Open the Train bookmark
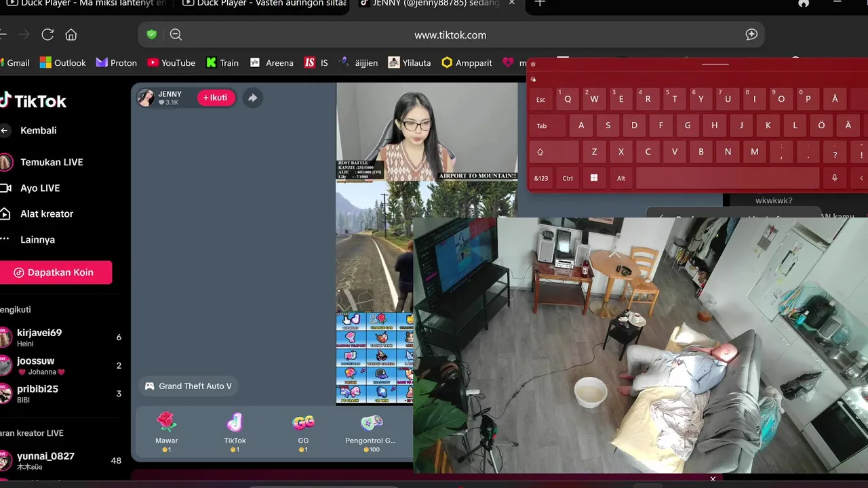 [222, 62]
